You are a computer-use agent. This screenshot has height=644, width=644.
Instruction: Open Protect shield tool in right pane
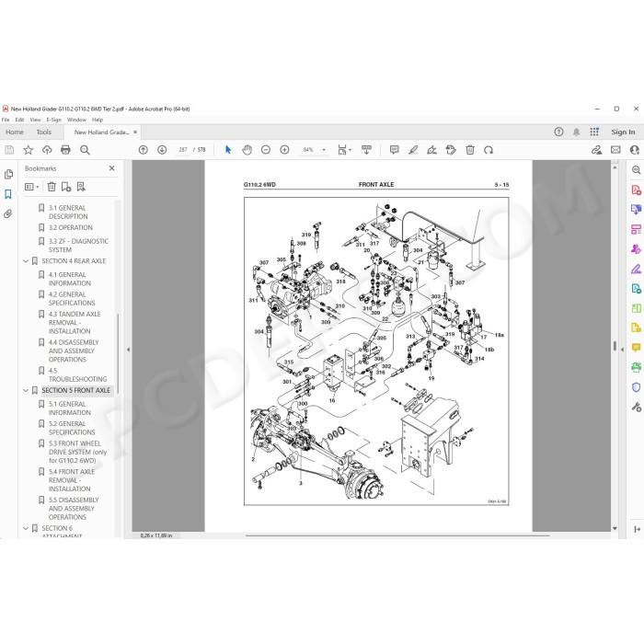tap(637, 387)
